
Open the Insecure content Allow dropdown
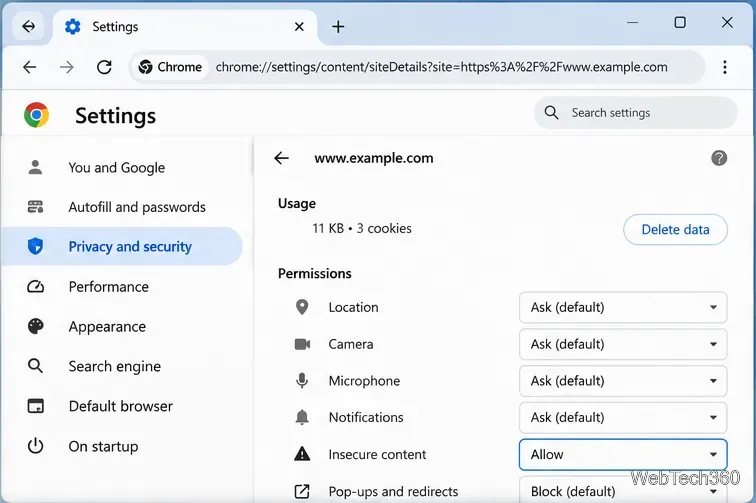[x=623, y=454]
